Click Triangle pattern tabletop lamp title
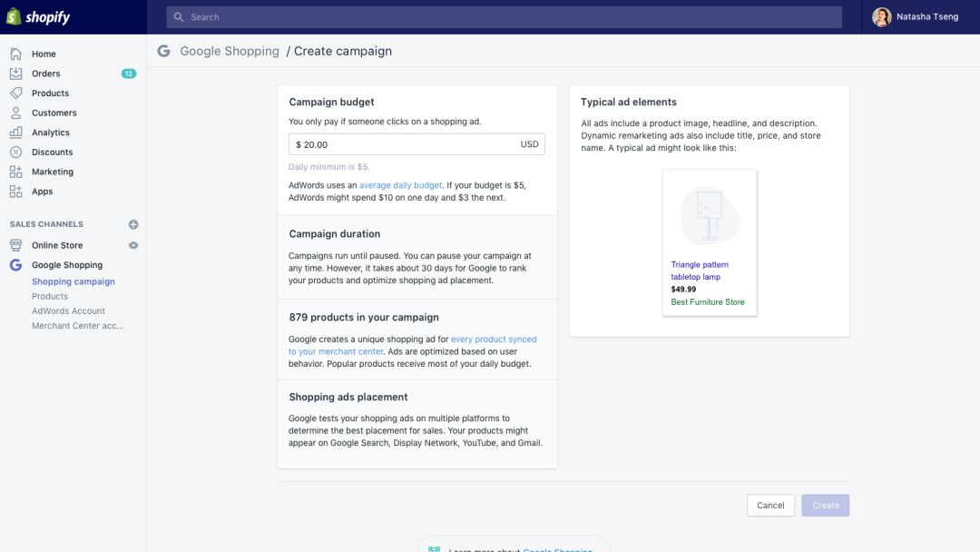 coord(699,271)
